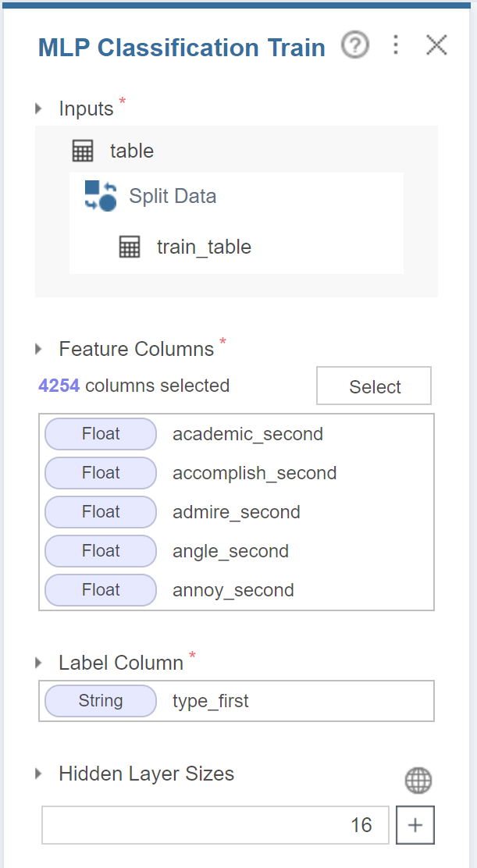Click the Split Data input entry
Image resolution: width=477 pixels, height=868 pixels.
coord(173,196)
